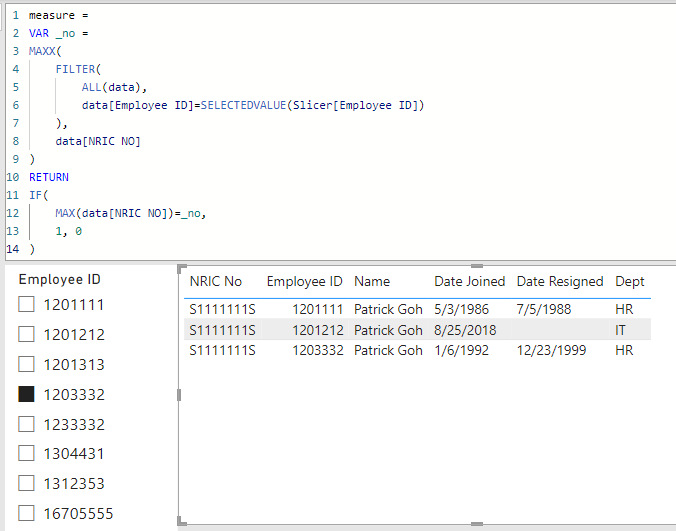This screenshot has width=676, height=531.
Task: Click the bottom-left table visual resize handle
Action: pyautogui.click(x=182, y=521)
